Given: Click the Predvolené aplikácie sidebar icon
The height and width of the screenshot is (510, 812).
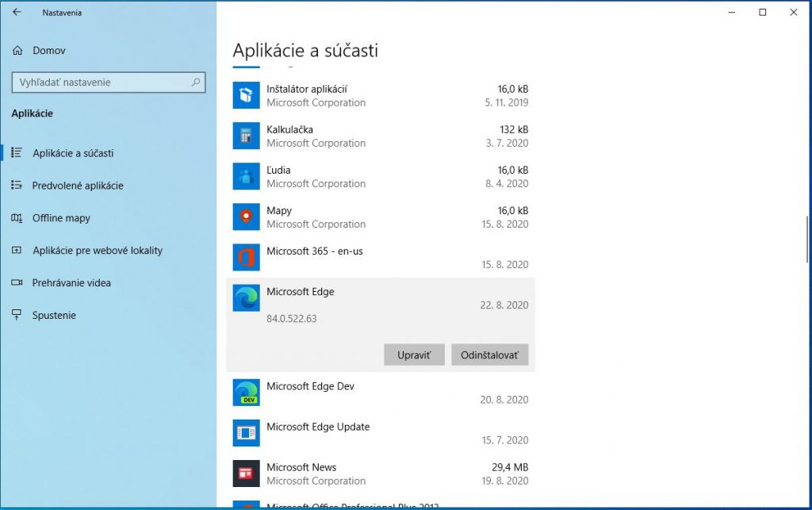Looking at the screenshot, I should point(17,186).
